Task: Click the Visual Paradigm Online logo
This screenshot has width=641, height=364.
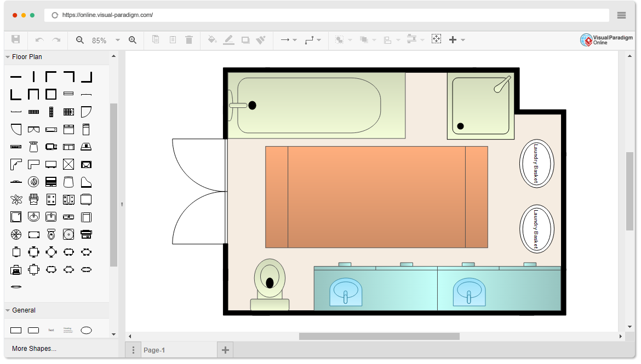Action: tap(606, 39)
